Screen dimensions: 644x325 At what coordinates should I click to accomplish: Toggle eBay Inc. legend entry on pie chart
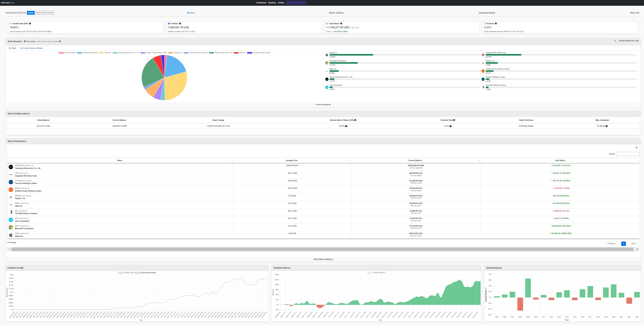(240, 53)
